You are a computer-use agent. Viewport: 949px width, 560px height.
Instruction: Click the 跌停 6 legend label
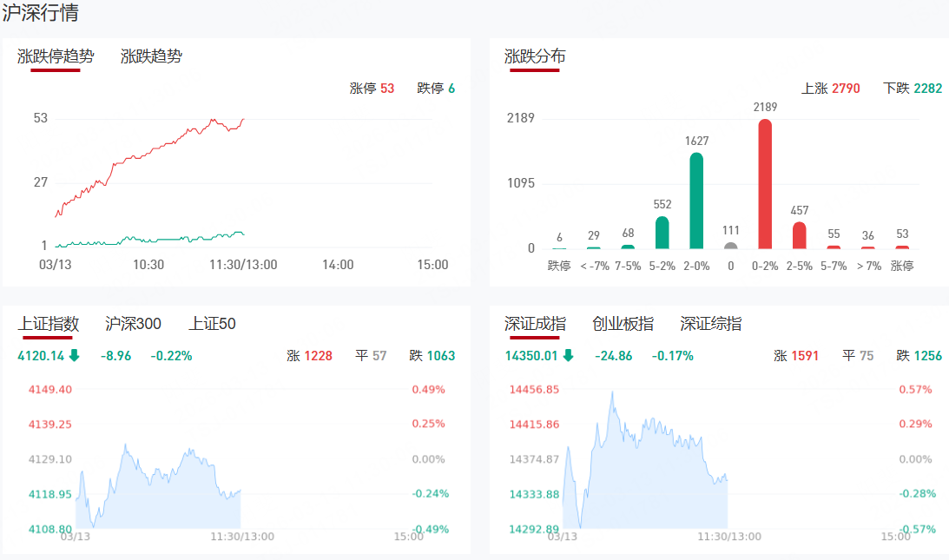click(436, 89)
